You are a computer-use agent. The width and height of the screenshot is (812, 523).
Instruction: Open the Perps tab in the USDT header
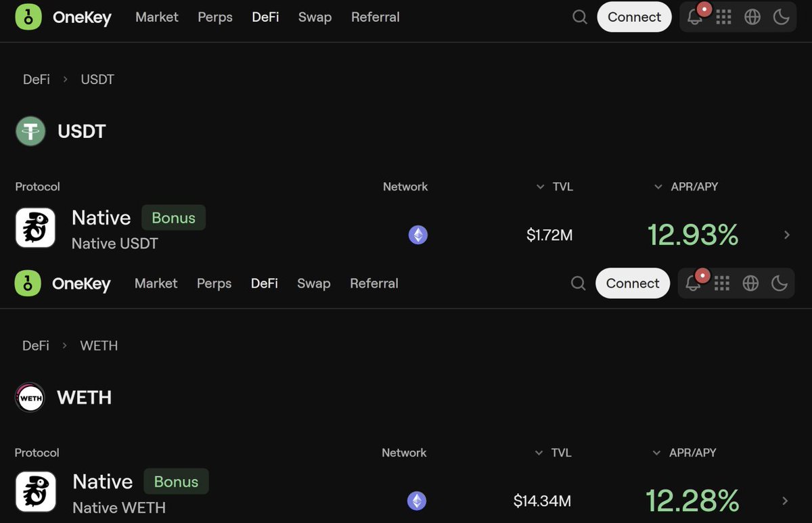[215, 17]
